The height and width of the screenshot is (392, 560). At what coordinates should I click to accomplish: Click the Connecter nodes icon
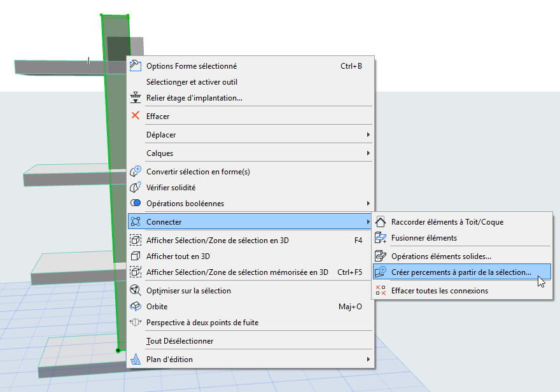(136, 221)
